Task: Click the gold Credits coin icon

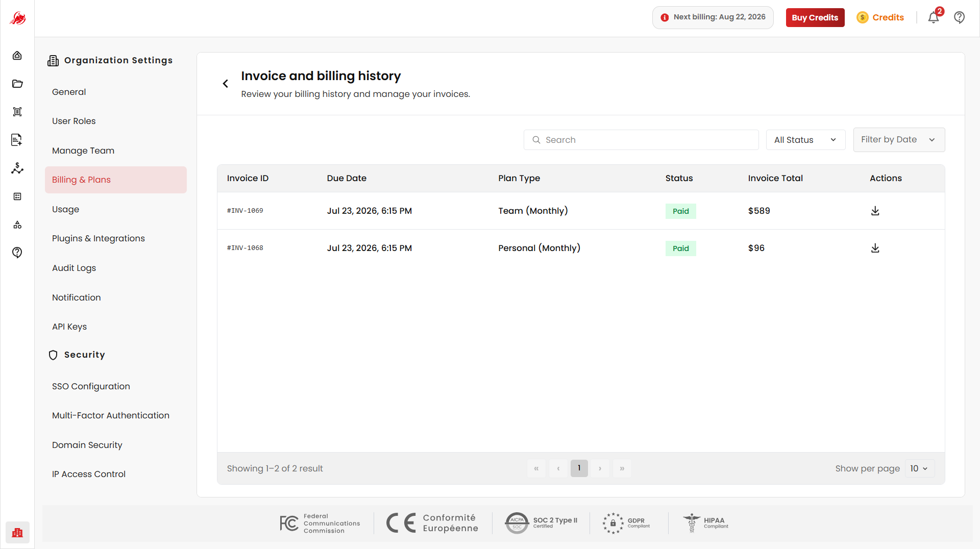Action: point(863,17)
